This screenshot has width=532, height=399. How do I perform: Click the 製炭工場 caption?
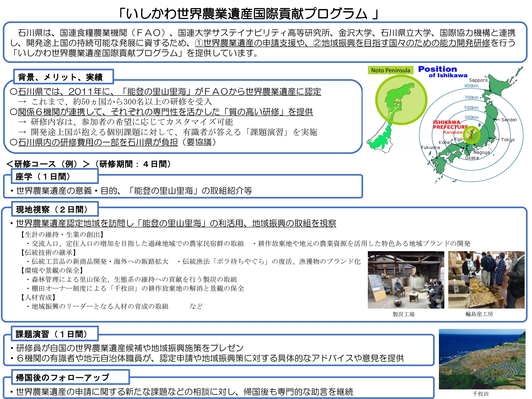click(x=404, y=314)
